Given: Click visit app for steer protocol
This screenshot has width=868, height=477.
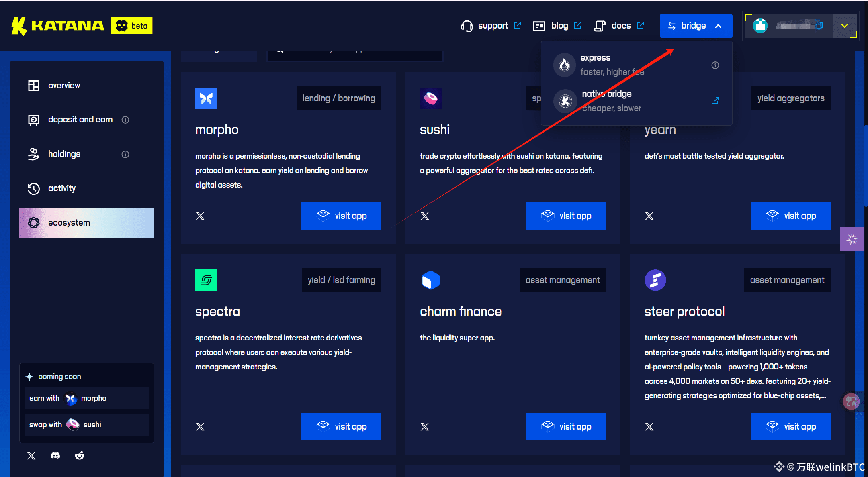Looking at the screenshot, I should click(x=790, y=426).
